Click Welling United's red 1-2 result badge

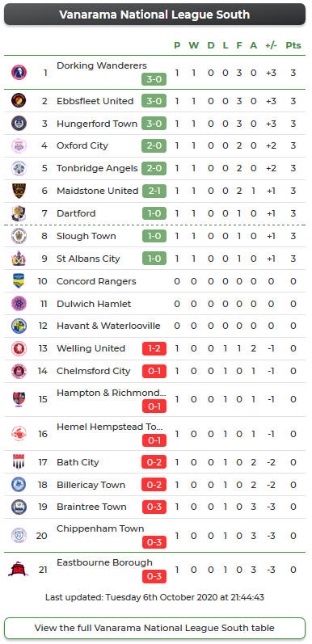pos(154,348)
